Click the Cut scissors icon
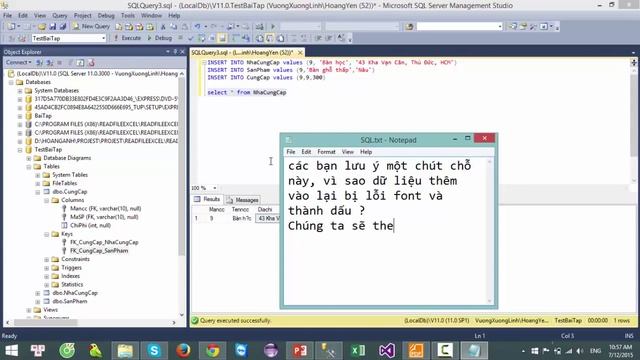 tap(163, 27)
